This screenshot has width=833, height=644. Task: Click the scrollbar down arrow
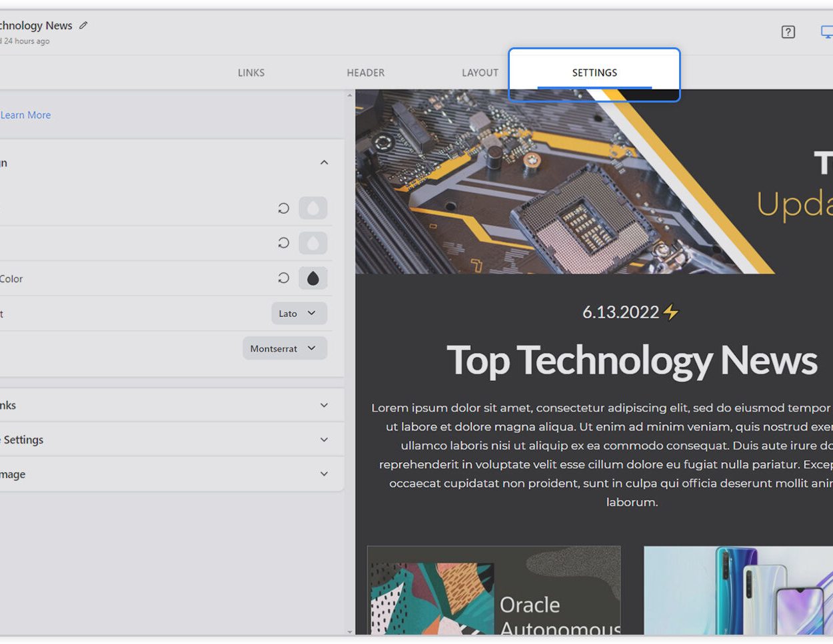pos(350,631)
